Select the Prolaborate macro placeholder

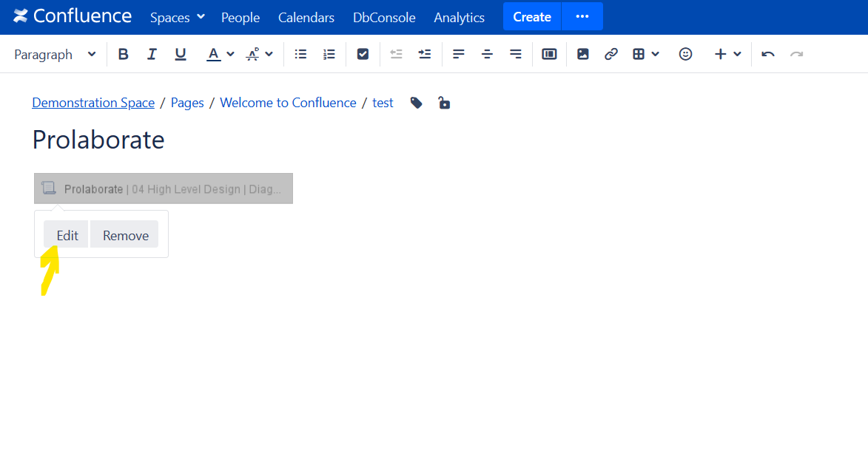coord(164,188)
